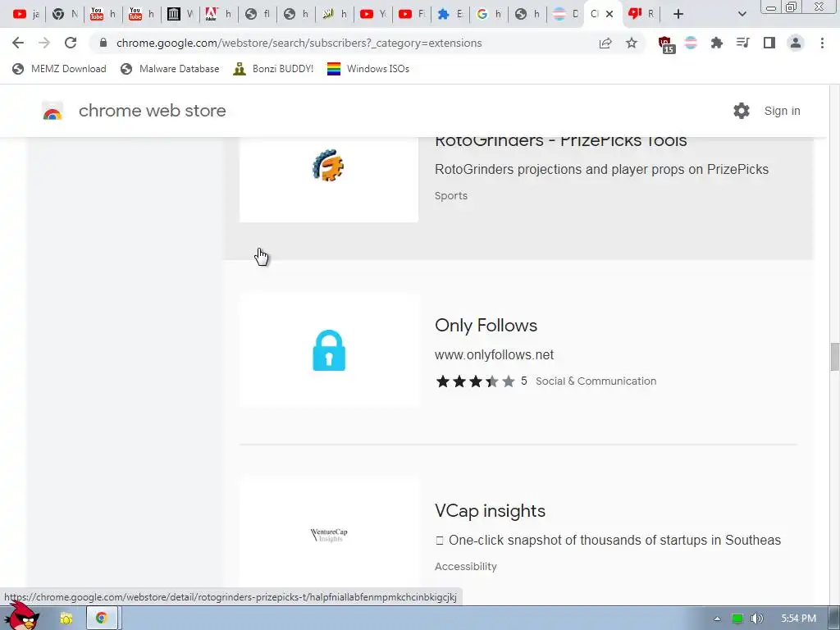Open the VCap insights extension title
The width and height of the screenshot is (840, 630).
pyautogui.click(x=490, y=510)
